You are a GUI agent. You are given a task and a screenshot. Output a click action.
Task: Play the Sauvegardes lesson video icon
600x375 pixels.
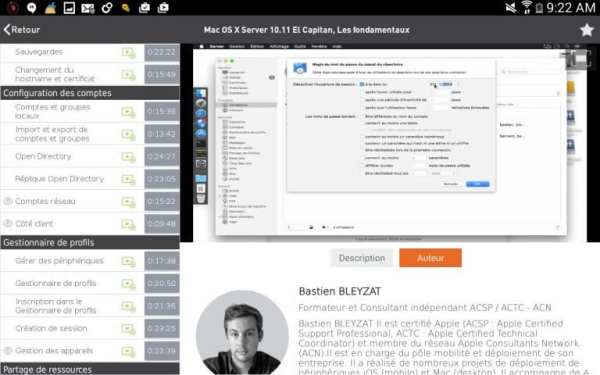tap(129, 52)
